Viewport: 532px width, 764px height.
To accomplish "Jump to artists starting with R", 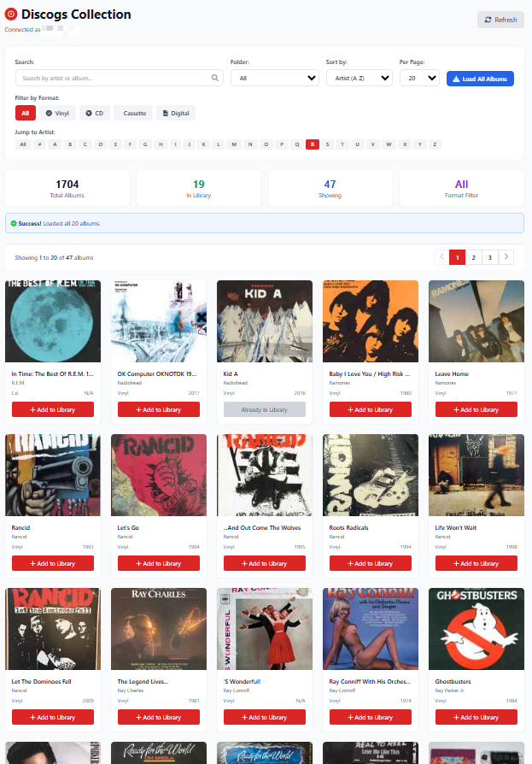I will (313, 144).
